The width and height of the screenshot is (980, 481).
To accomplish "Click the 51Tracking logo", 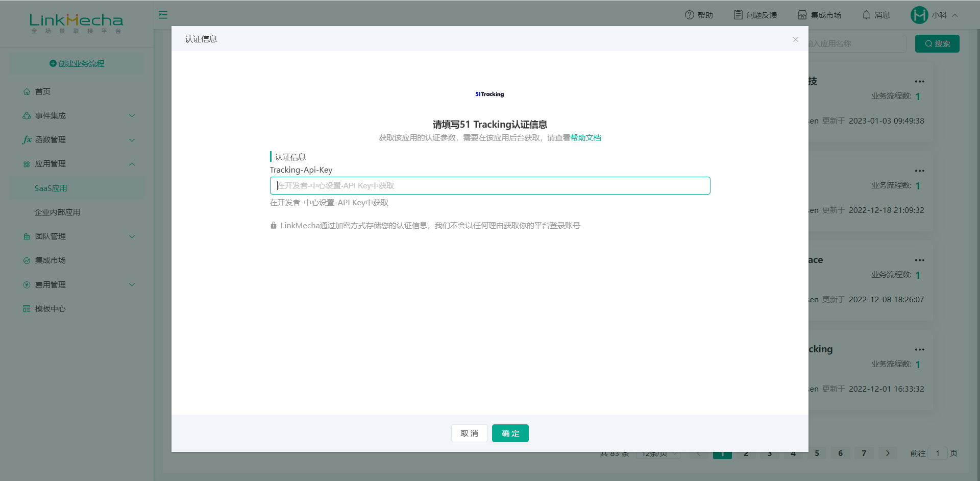I will [x=489, y=94].
